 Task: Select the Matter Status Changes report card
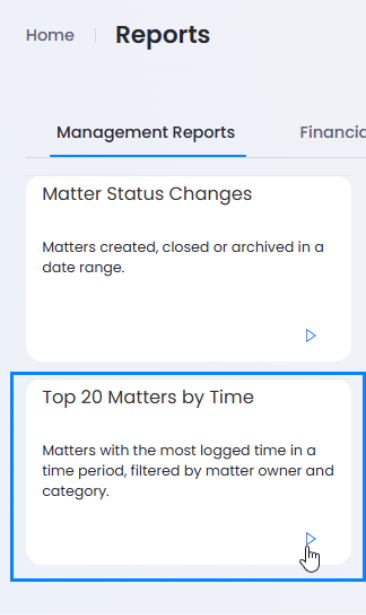188,269
